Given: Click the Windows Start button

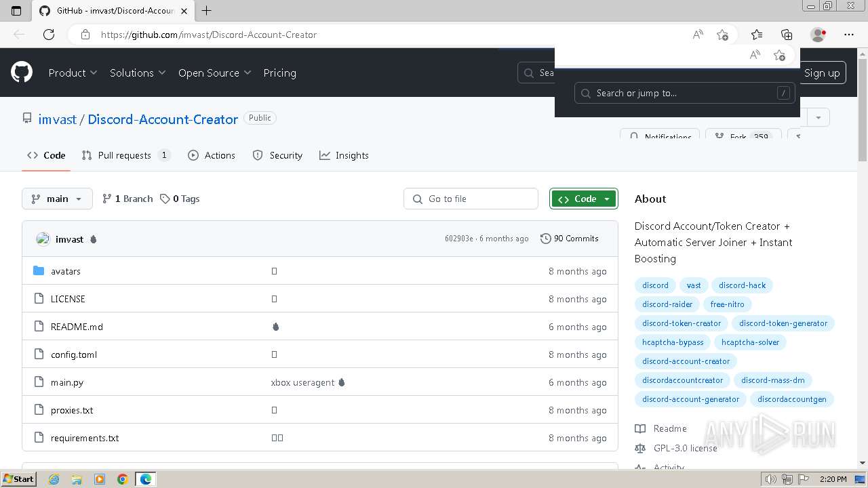Looking at the screenshot, I should click(19, 479).
